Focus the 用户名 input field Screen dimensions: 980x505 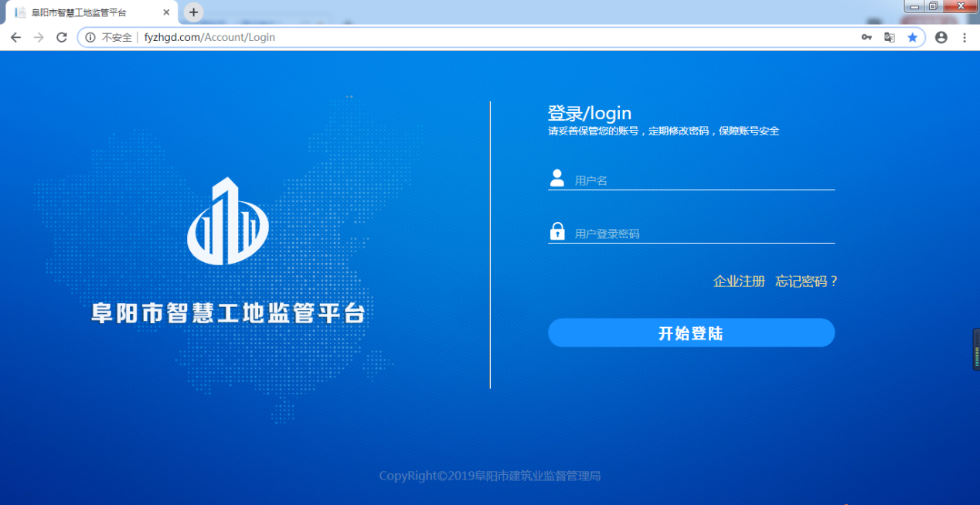pos(703,181)
